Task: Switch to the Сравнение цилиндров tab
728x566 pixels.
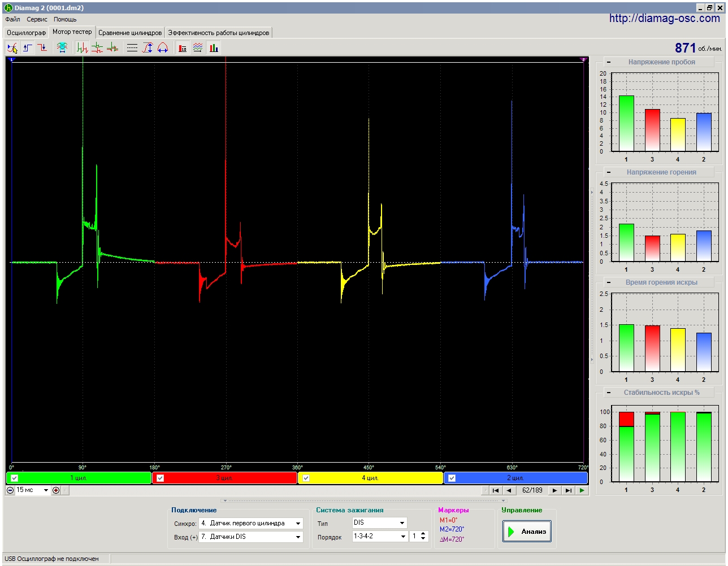Action: pos(130,33)
